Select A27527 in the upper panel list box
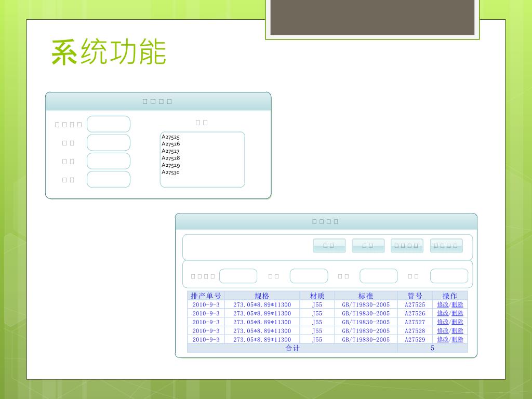The image size is (532, 399). pyautogui.click(x=170, y=151)
